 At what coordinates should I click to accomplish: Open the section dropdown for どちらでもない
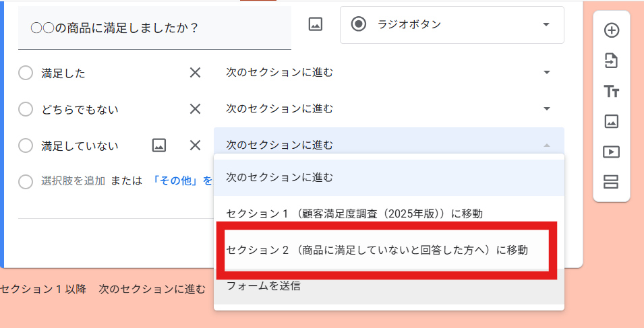388,108
